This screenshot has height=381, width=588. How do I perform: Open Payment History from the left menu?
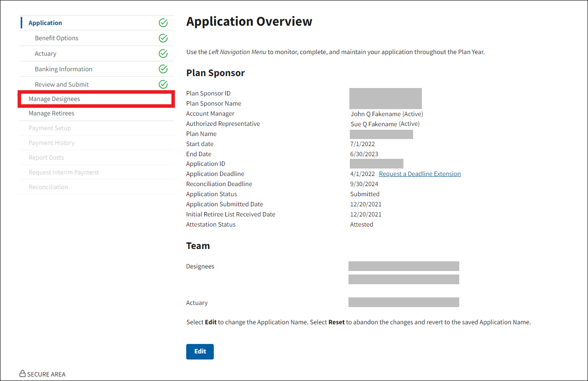click(x=51, y=143)
